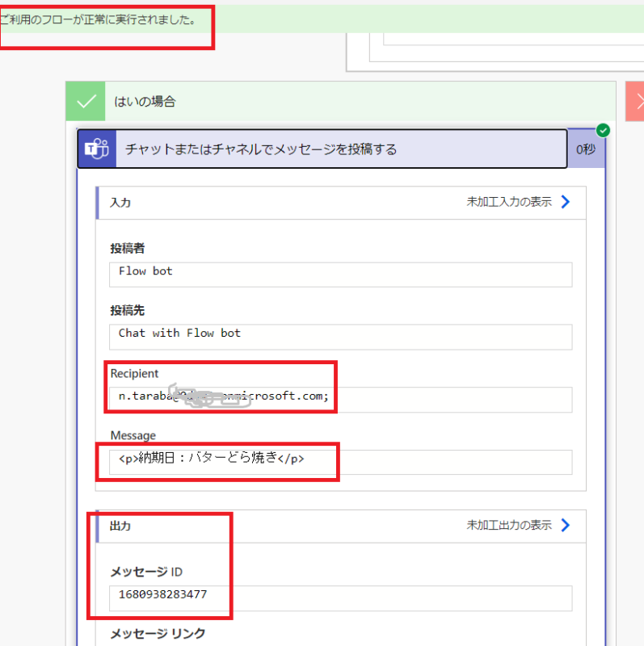This screenshot has height=646, width=644.
Task: Click the green success badge on the action card
Action: click(603, 131)
